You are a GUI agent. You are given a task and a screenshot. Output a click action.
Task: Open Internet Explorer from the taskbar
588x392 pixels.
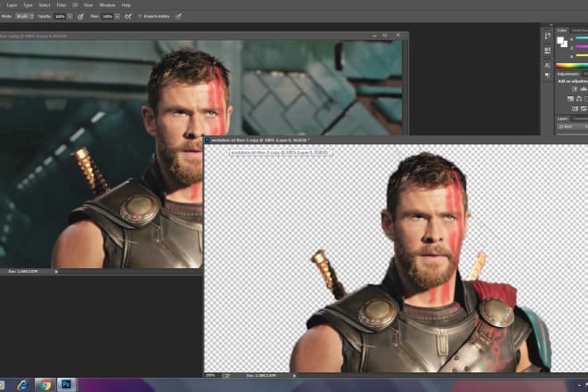22,385
